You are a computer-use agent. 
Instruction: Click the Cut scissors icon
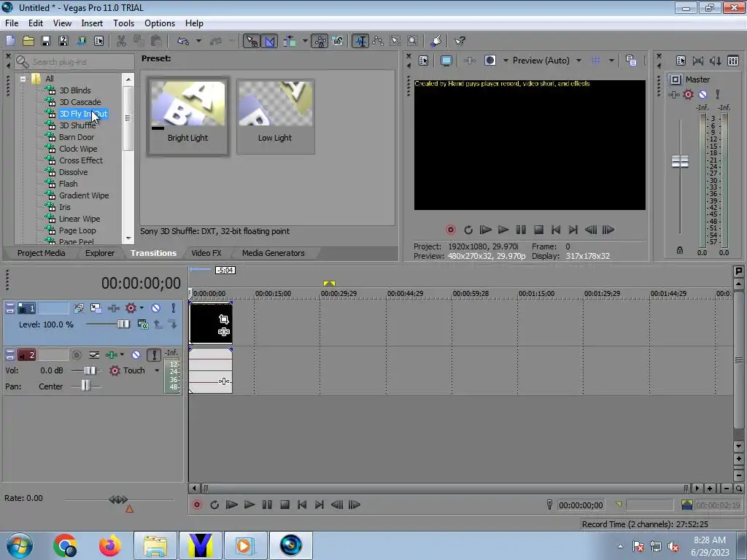click(122, 41)
